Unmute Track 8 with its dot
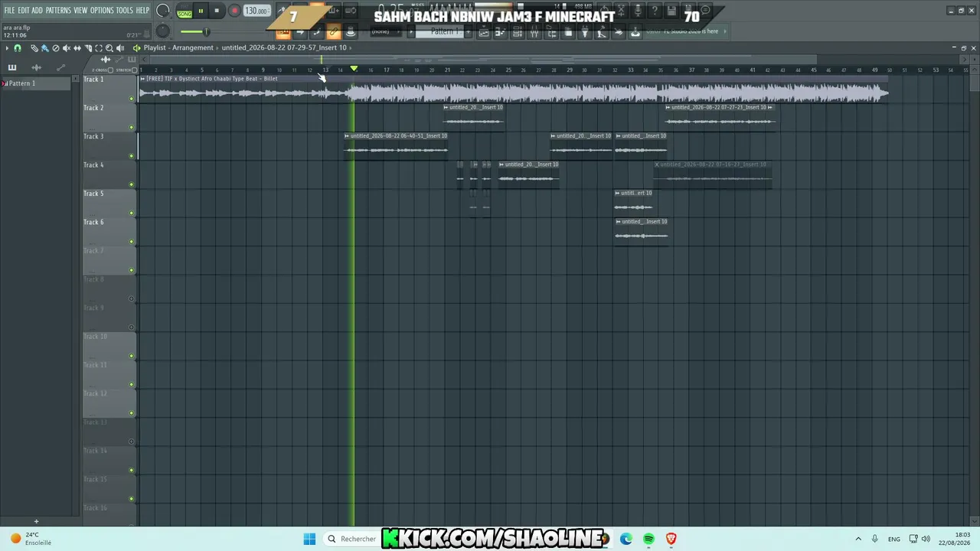The image size is (980, 551). (x=132, y=298)
